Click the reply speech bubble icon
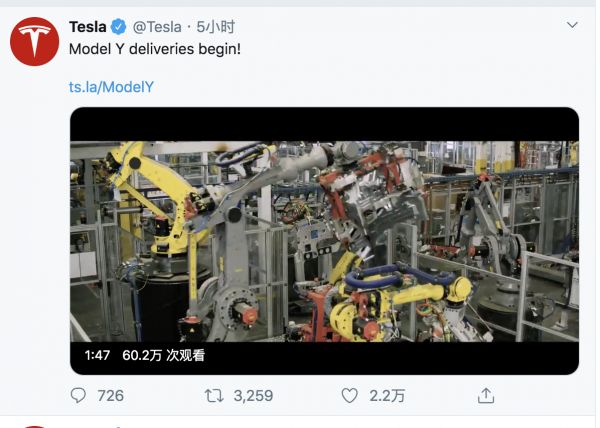 click(x=79, y=396)
